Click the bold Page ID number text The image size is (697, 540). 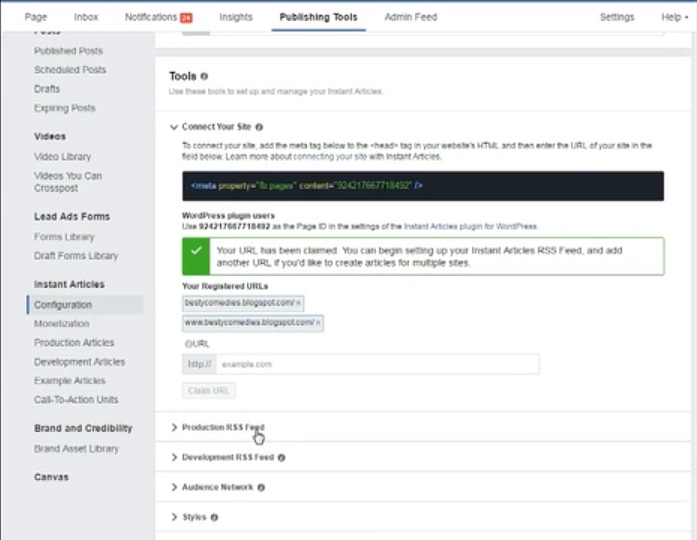tap(234, 227)
